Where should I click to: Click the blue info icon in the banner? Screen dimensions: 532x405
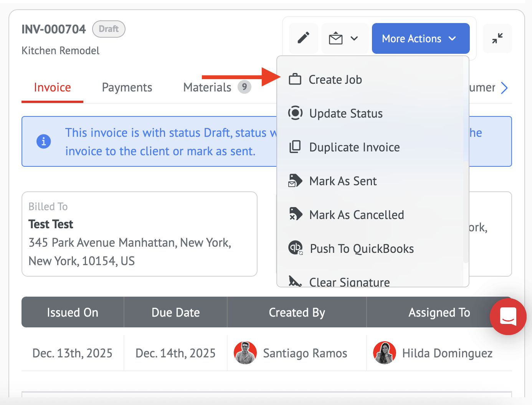point(44,141)
